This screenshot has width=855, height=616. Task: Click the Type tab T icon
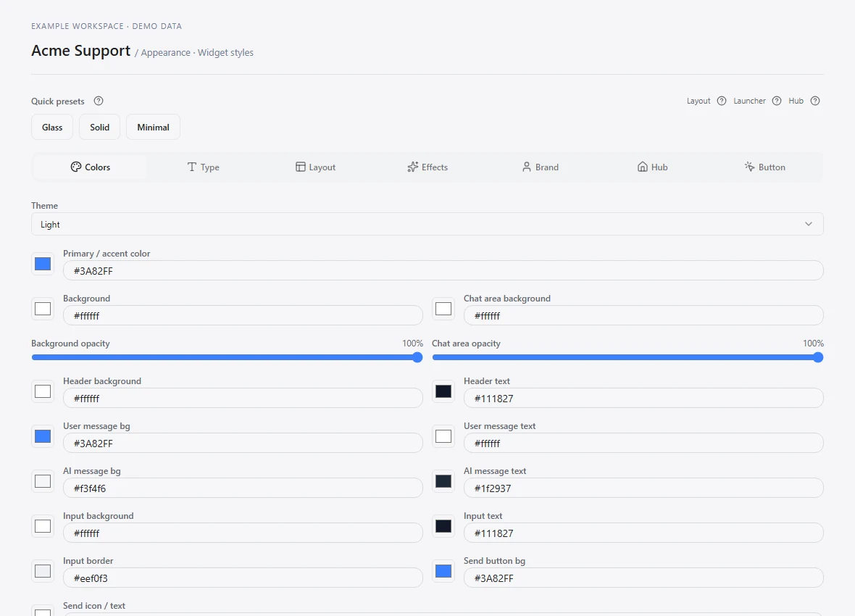point(192,167)
